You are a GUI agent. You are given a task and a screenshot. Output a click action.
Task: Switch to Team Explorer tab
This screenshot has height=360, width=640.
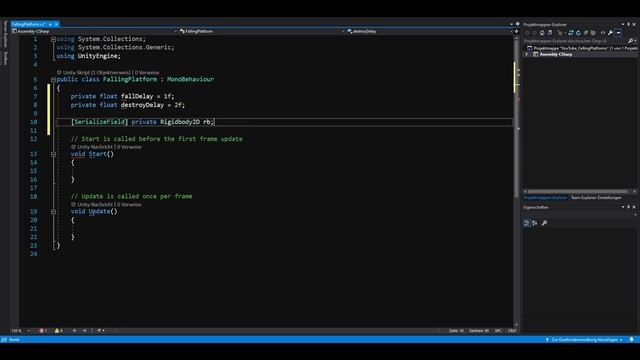pyautogui.click(x=596, y=198)
